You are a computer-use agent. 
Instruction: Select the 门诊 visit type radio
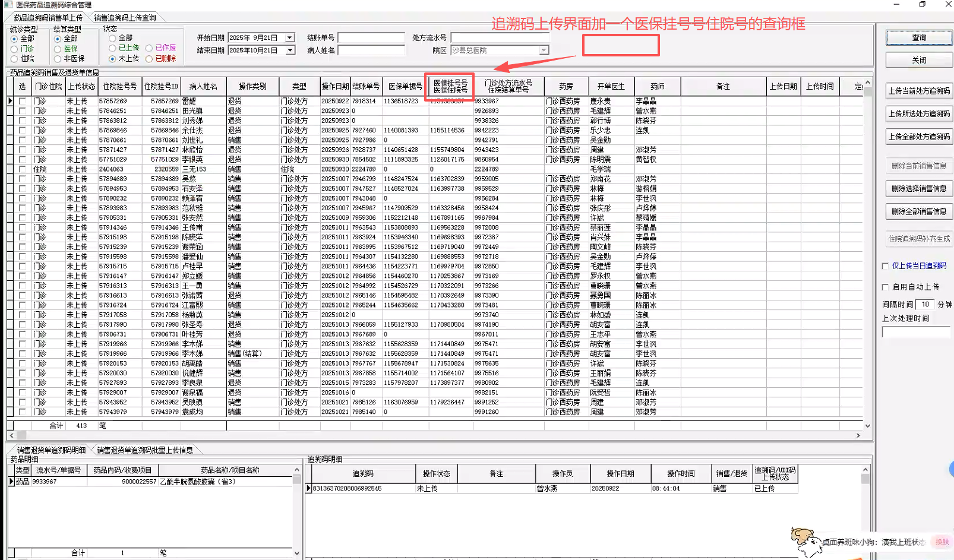click(x=14, y=49)
